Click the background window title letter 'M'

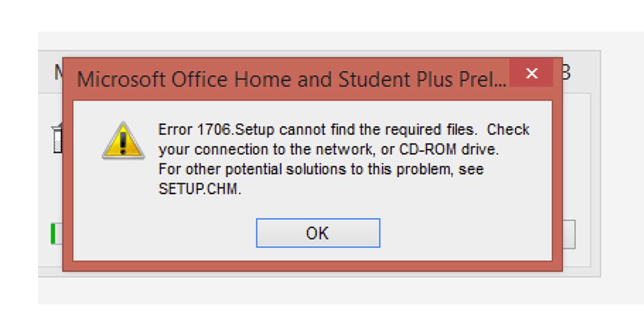coord(58,72)
